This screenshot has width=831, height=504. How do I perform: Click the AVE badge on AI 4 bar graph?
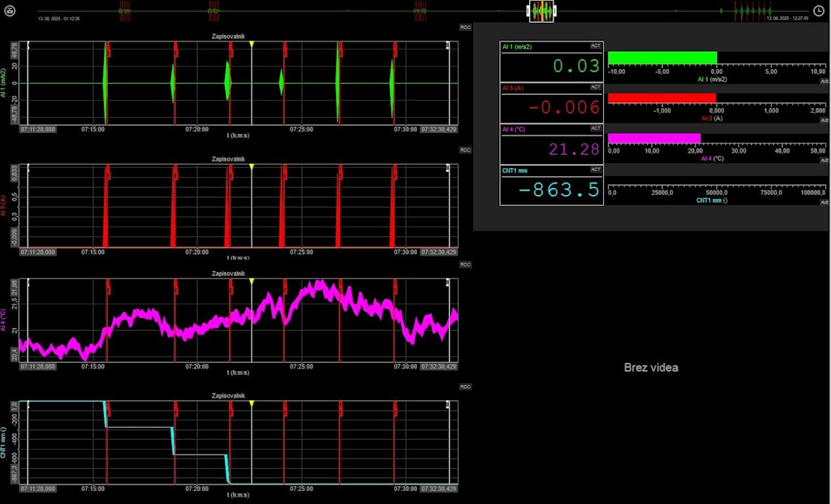click(x=825, y=160)
